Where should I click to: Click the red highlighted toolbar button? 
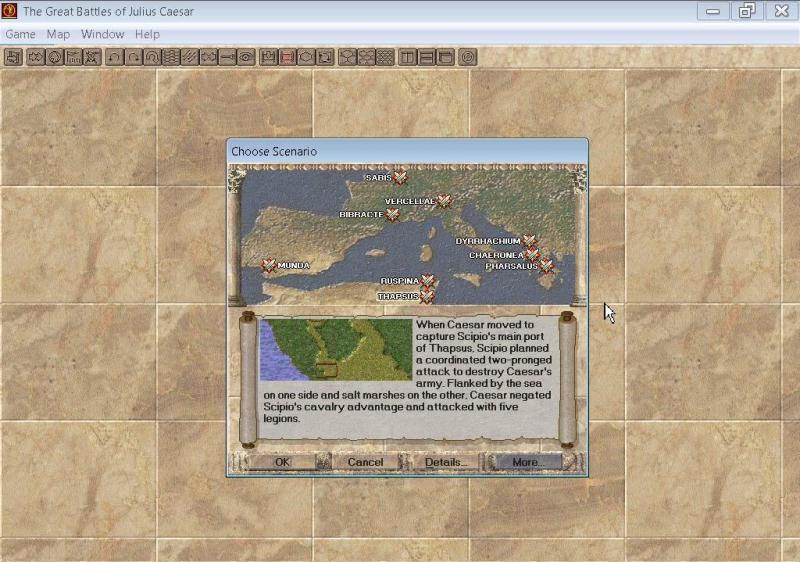[287, 57]
